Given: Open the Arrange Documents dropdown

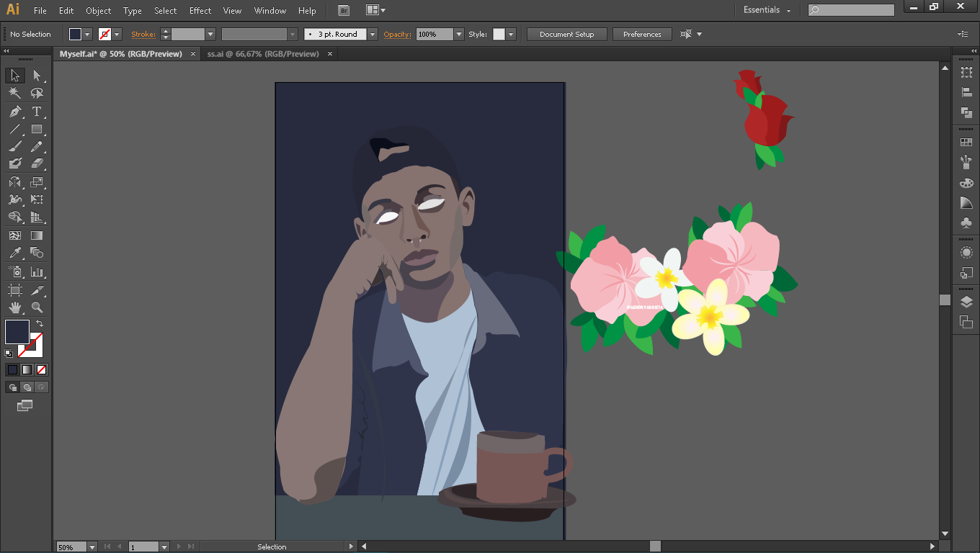Looking at the screenshot, I should [375, 10].
